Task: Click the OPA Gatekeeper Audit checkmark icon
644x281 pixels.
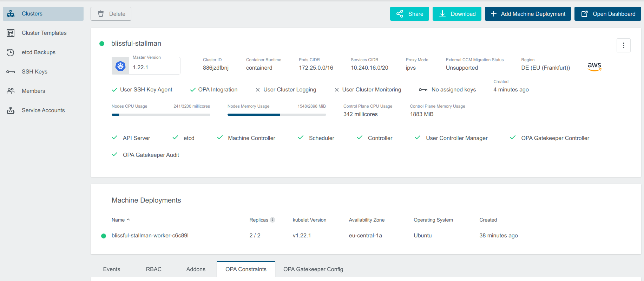Action: 114,154
